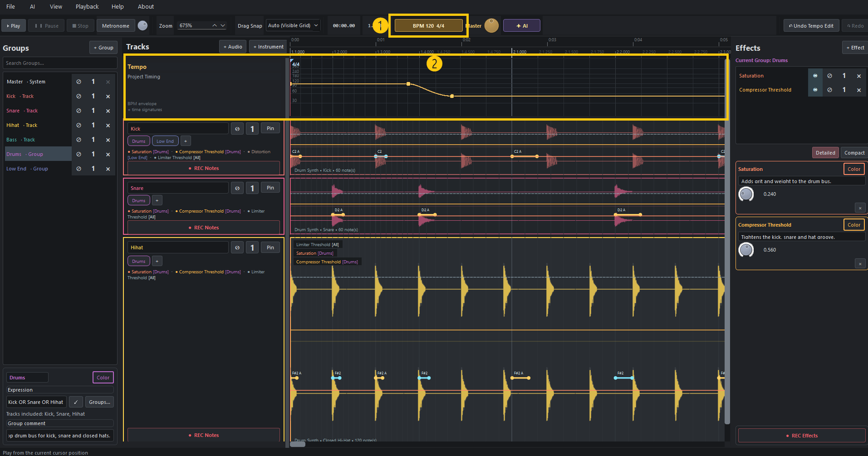Expand the Zoom level dropdown arrow
Screen dimensions: 868x456
point(223,25)
